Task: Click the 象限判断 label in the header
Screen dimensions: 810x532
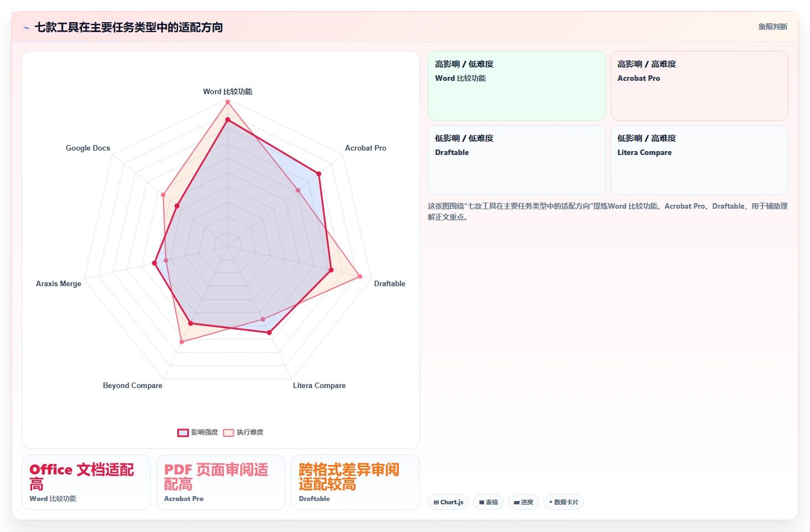Action: [x=772, y=27]
